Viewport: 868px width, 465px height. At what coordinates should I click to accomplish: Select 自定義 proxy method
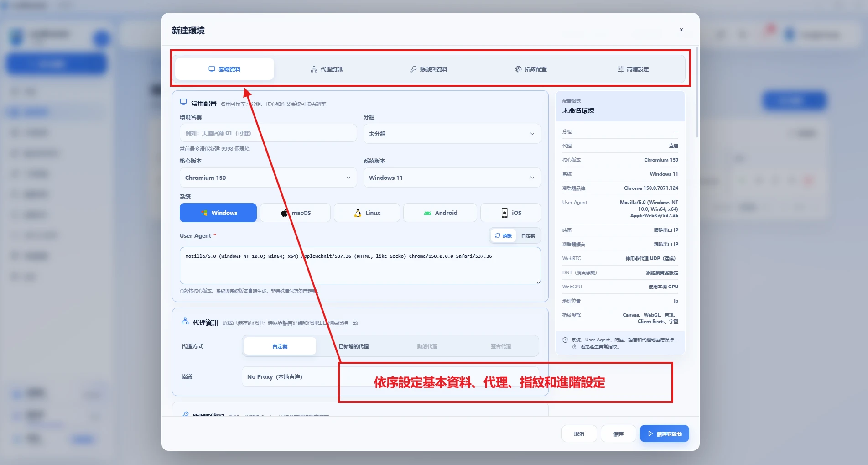280,346
